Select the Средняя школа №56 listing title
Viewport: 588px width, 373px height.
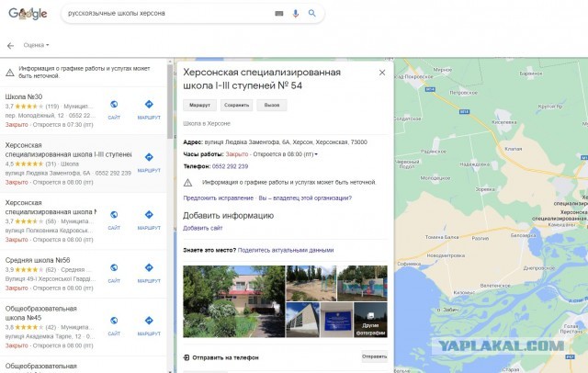pyautogui.click(x=38, y=260)
